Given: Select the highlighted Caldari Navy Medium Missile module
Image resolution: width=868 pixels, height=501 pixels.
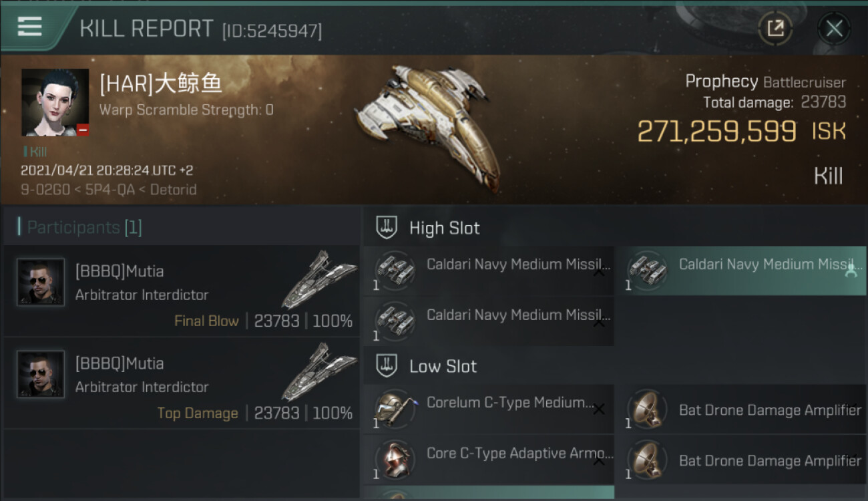Looking at the screenshot, I should (x=740, y=271).
